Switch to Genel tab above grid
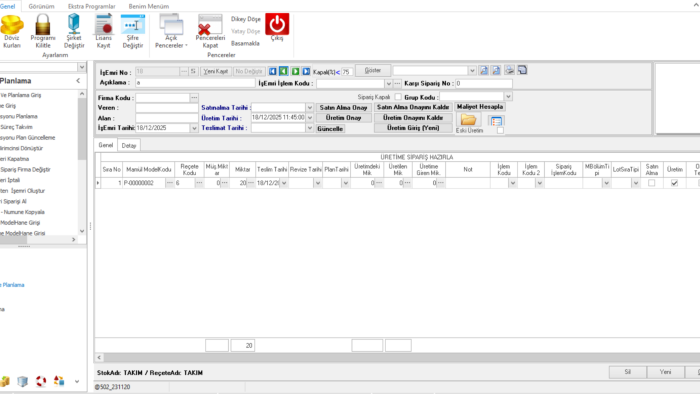 [x=106, y=145]
